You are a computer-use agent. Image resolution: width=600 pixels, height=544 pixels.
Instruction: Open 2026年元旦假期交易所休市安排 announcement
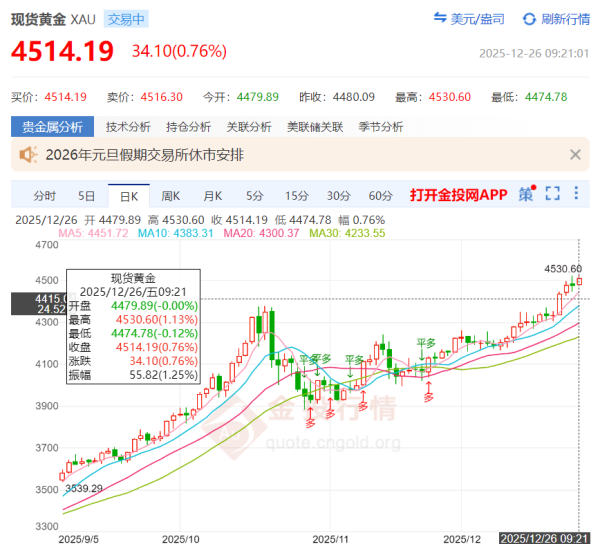(x=145, y=155)
